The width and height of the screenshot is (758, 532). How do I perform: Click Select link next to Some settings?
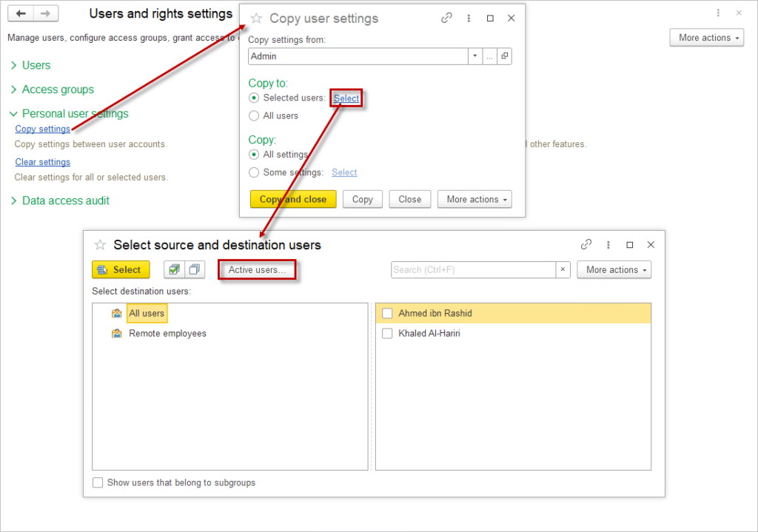[x=344, y=172]
